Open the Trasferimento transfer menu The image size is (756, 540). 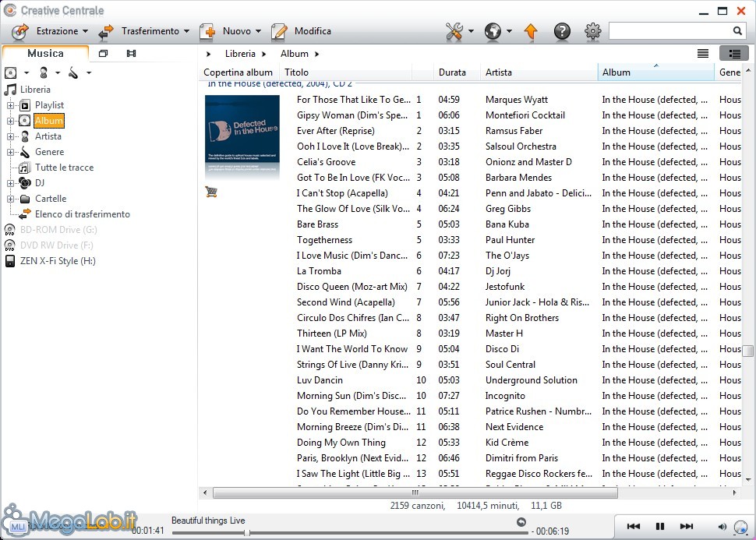[143, 31]
